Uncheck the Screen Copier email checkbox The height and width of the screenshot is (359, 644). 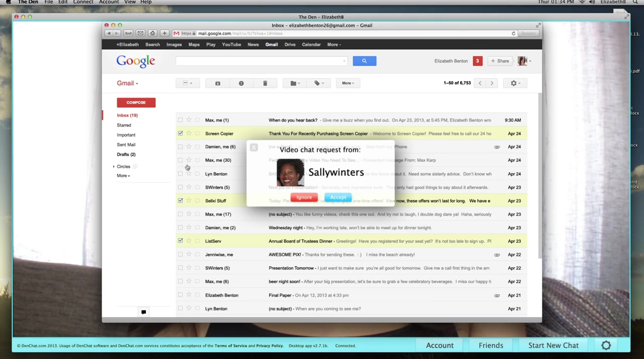pyautogui.click(x=180, y=133)
